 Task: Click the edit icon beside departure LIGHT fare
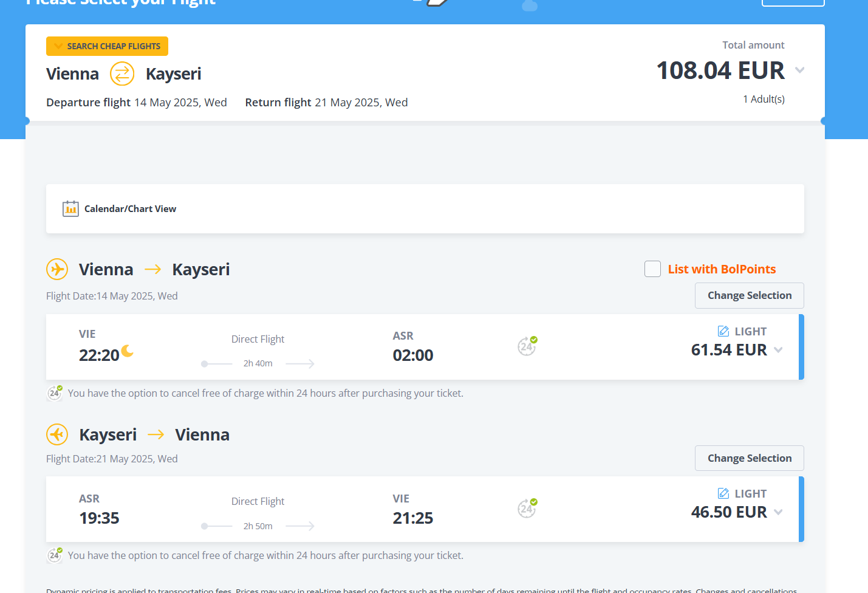[723, 331]
